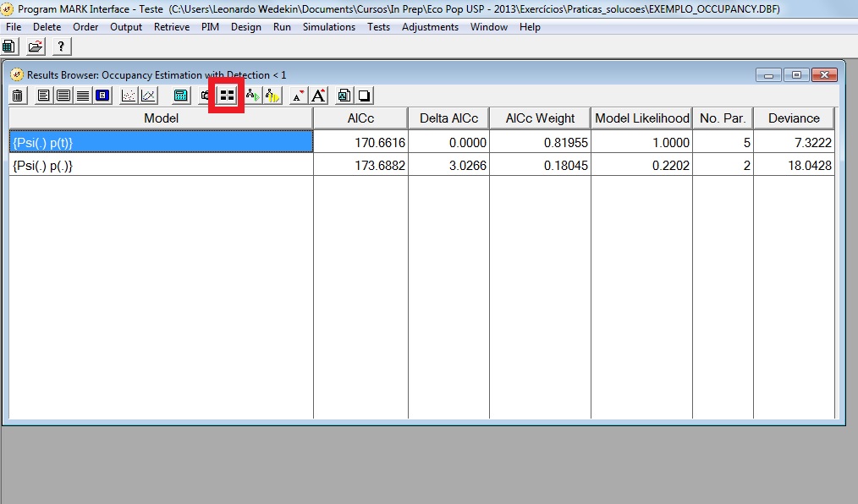
Task: Click the plain horizontal lines icon
Action: point(83,96)
